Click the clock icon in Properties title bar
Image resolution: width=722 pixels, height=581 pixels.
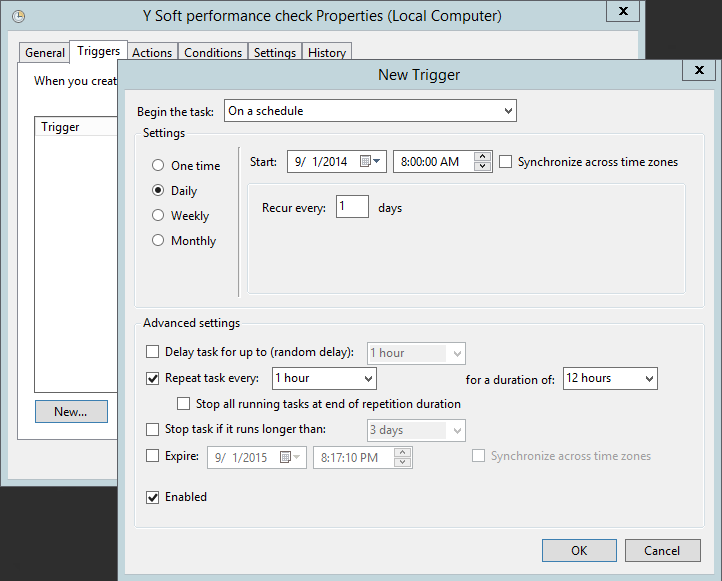[x=18, y=16]
